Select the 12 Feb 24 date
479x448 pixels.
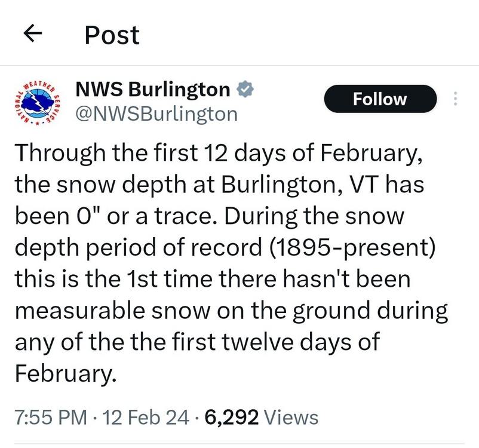[x=143, y=417]
